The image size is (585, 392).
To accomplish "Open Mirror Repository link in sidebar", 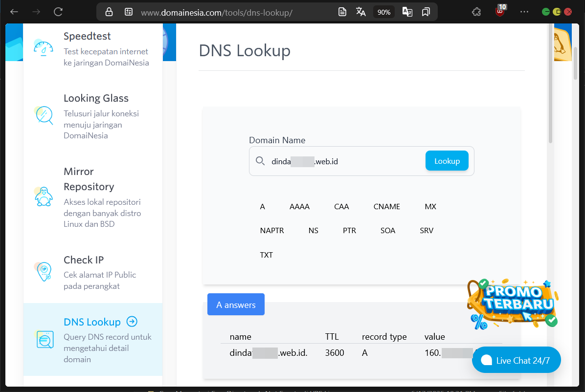I will 89,179.
